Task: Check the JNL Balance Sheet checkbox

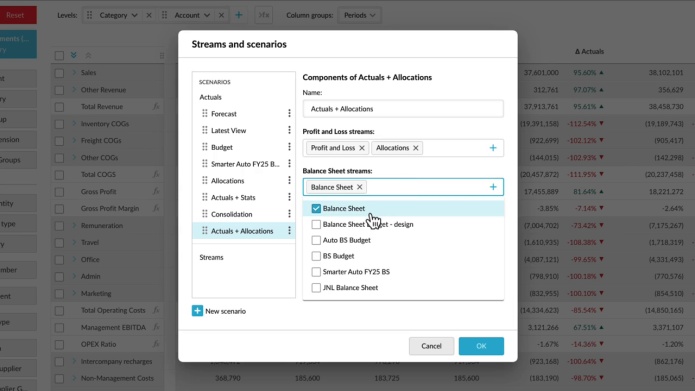Action: pyautogui.click(x=316, y=288)
